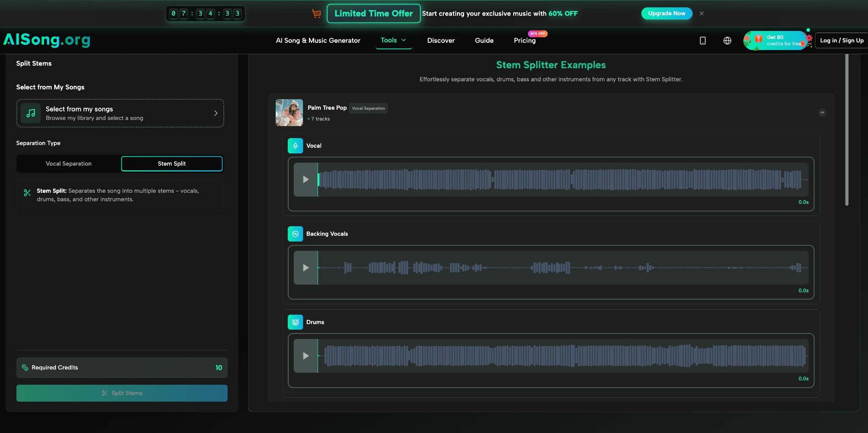The height and width of the screenshot is (433, 868).
Task: Click Log in / Sign Up
Action: (842, 41)
